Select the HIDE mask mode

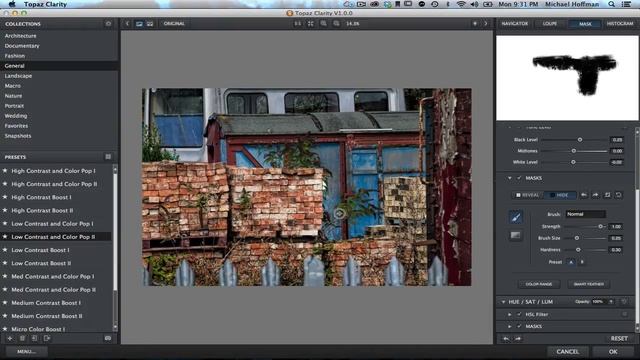point(560,195)
